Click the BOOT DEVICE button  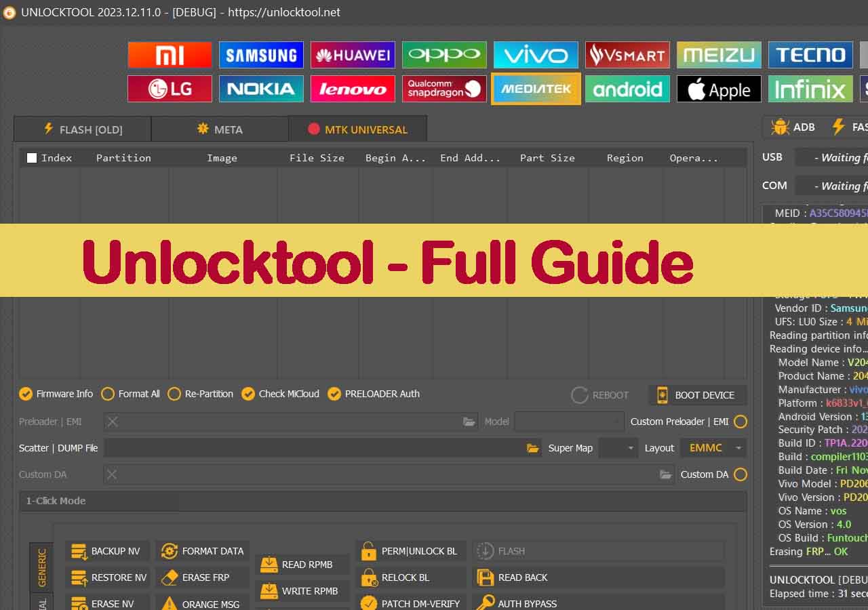pyautogui.click(x=697, y=395)
